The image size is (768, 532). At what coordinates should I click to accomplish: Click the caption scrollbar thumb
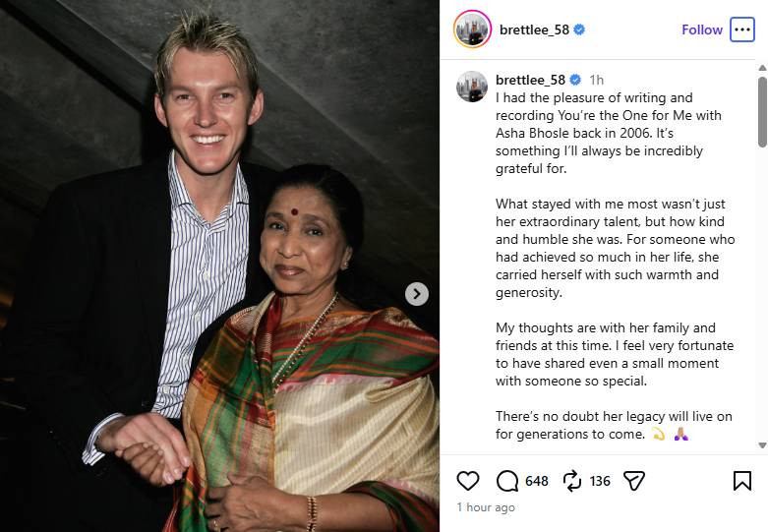762,112
